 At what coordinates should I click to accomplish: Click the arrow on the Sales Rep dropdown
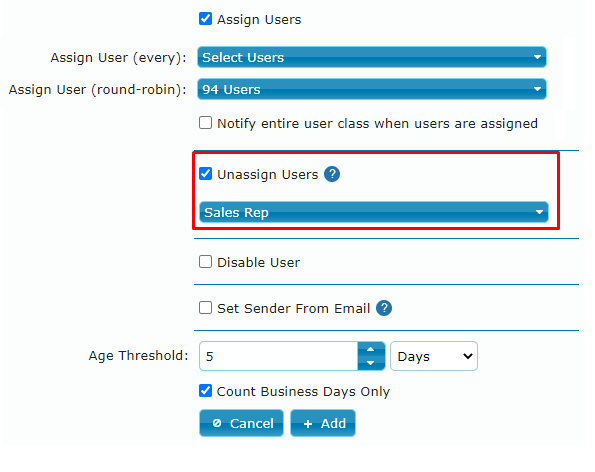(x=539, y=212)
